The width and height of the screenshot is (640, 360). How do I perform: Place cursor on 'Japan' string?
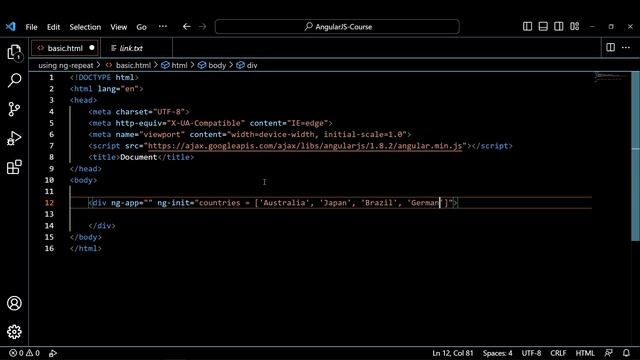(335, 203)
